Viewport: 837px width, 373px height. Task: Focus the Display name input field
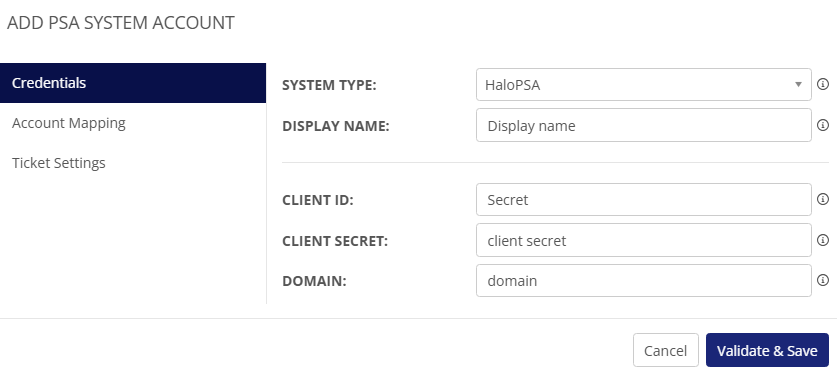(x=644, y=125)
